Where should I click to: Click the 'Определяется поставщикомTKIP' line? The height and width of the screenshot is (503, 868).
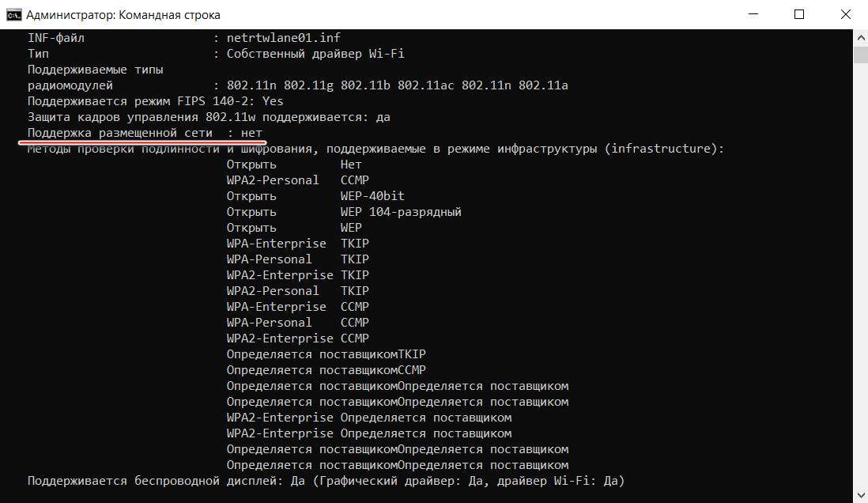click(x=326, y=354)
